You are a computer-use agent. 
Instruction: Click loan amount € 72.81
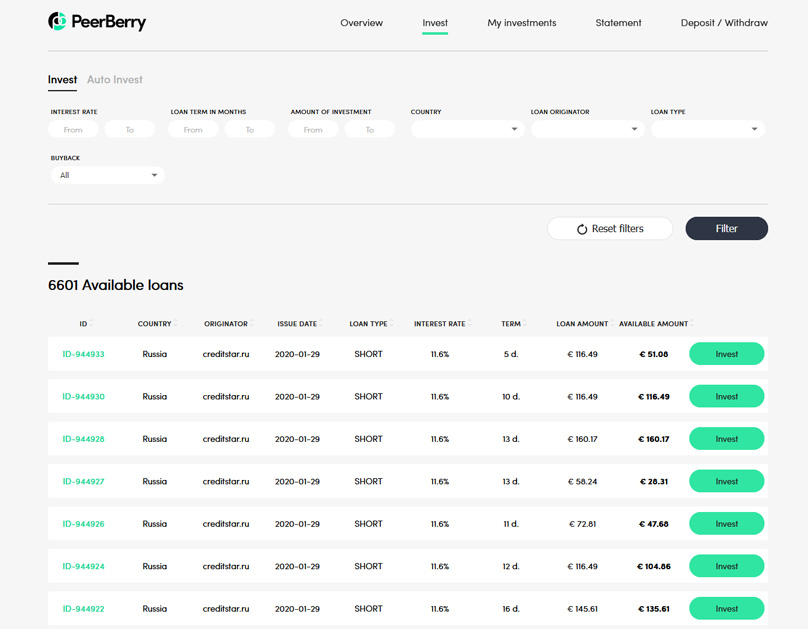582,523
